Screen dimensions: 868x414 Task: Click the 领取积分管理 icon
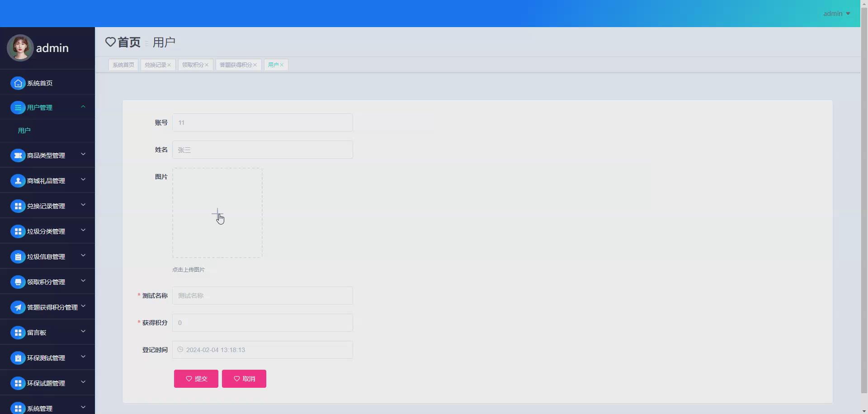pos(18,282)
